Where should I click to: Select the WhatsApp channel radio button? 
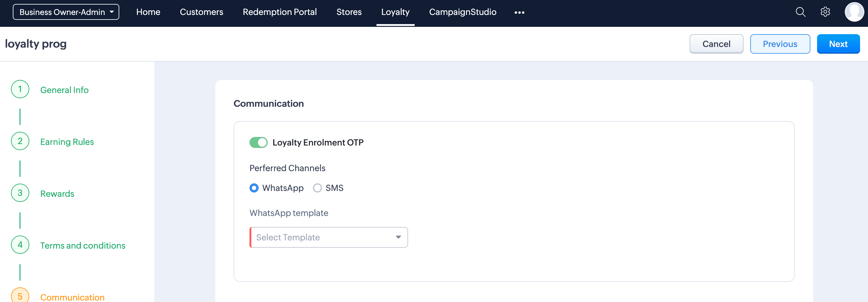(x=254, y=188)
